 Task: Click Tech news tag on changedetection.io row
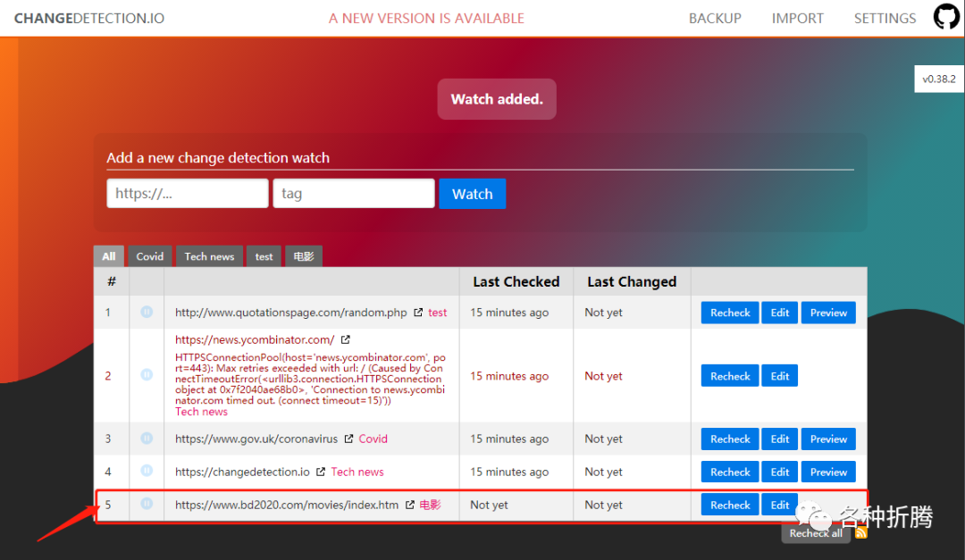tap(357, 472)
